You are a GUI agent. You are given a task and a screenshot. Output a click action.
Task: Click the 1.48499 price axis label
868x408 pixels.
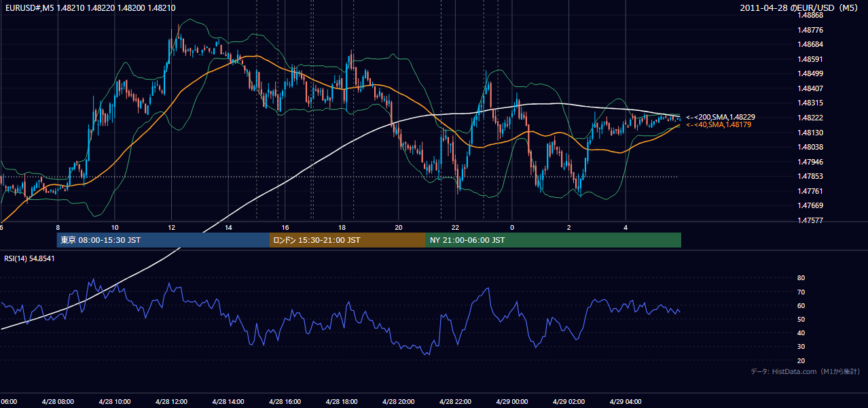click(x=810, y=73)
